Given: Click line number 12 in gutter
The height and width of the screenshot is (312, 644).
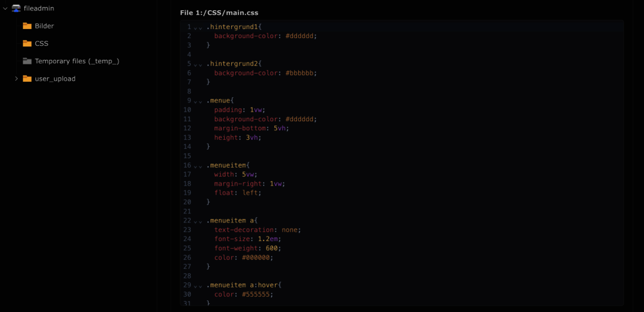Looking at the screenshot, I should tap(187, 128).
